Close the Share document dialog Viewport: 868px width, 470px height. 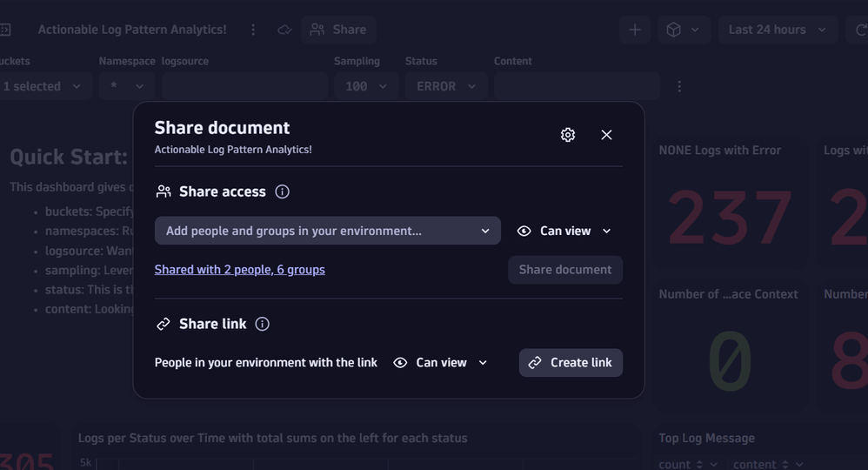[x=606, y=135]
